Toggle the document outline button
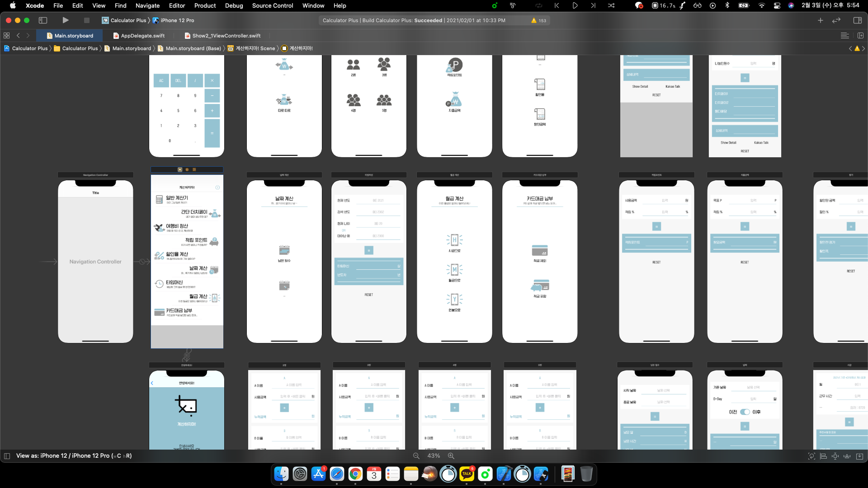 7,456
